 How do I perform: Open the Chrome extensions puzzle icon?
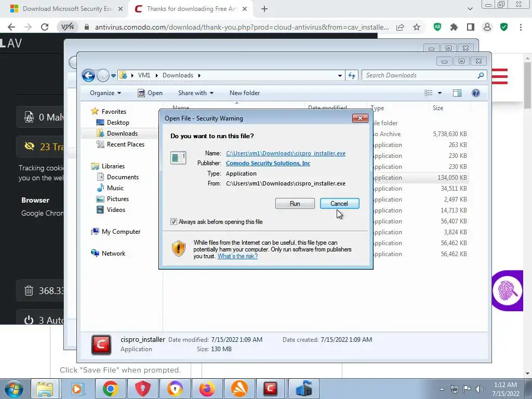pyautogui.click(x=454, y=27)
